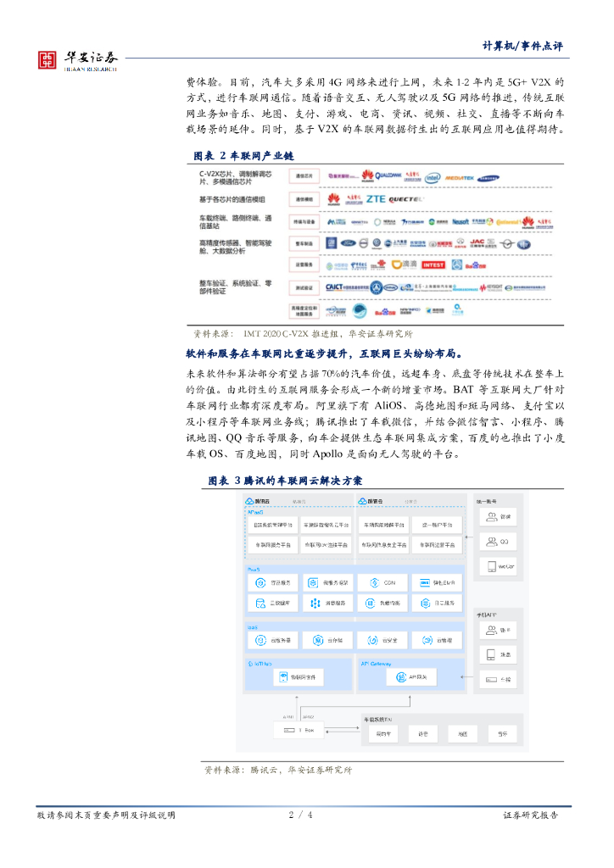This screenshot has height=868, width=614.
Task: Click the Intel logo
Action: coord(433,177)
